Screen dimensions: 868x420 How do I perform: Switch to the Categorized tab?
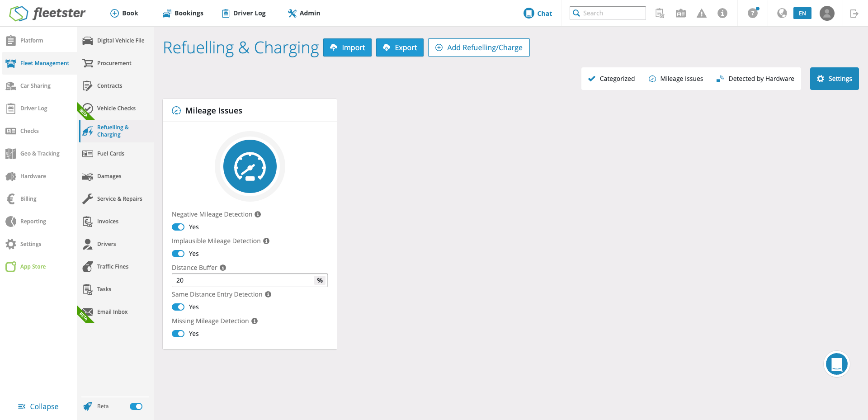pos(611,79)
